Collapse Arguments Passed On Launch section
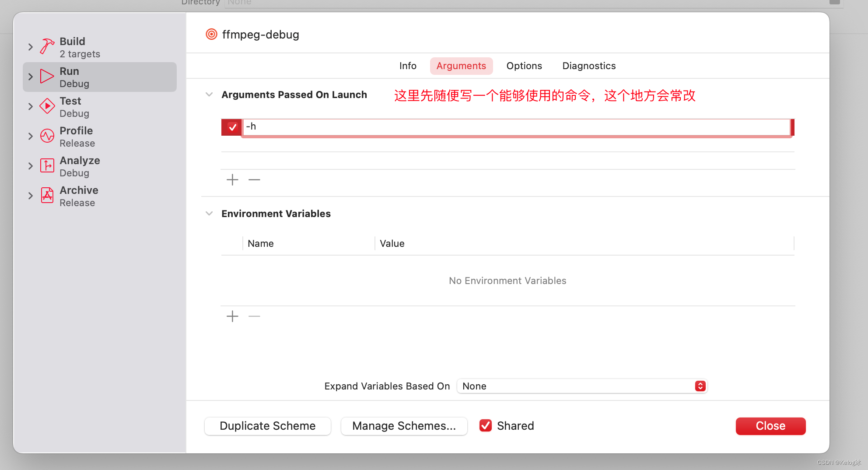 point(209,95)
